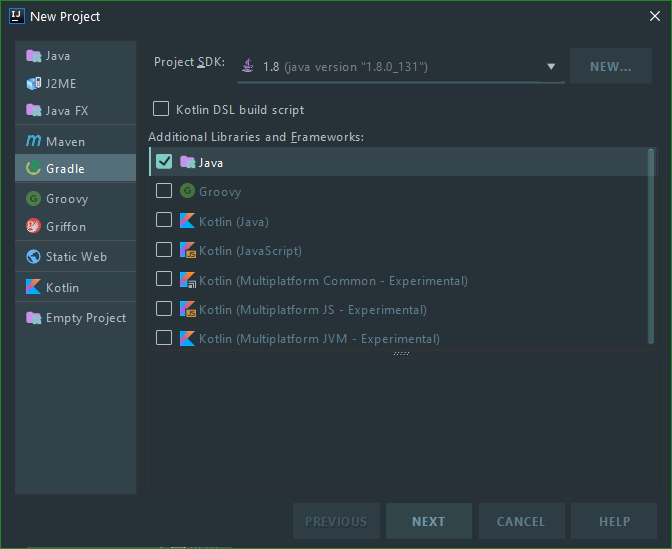Screen dimensions: 672x549
Task: Open the Project SDK dropdown arrow
Action: pos(551,66)
